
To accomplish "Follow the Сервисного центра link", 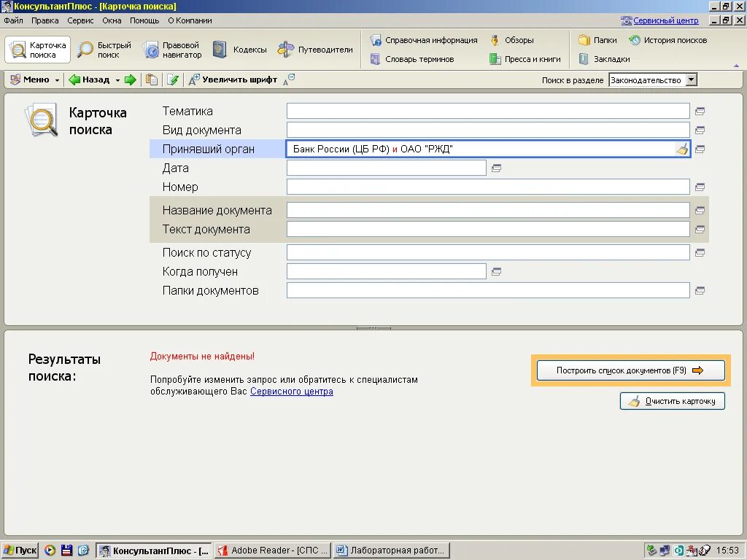I will point(292,392).
